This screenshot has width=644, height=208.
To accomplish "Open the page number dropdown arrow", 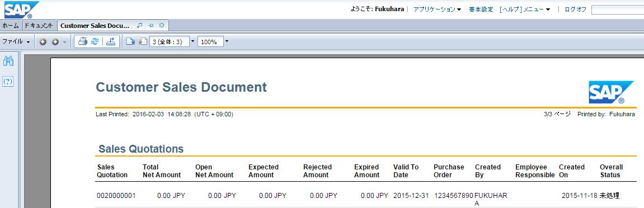I will click(192, 41).
